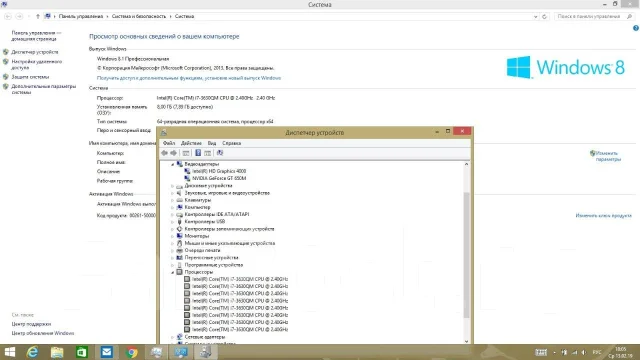The image size is (640, 360).
Task: Expand Клавиатуры node
Action: tap(173, 200)
